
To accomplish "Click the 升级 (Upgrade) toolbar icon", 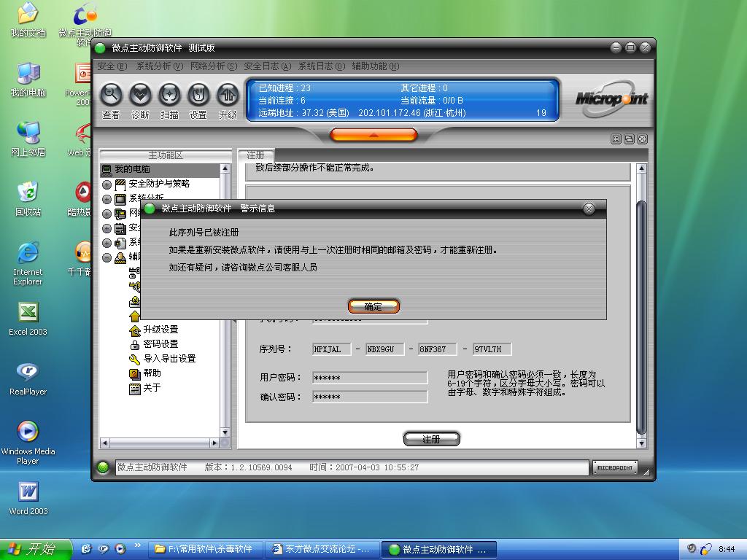I will [228, 96].
